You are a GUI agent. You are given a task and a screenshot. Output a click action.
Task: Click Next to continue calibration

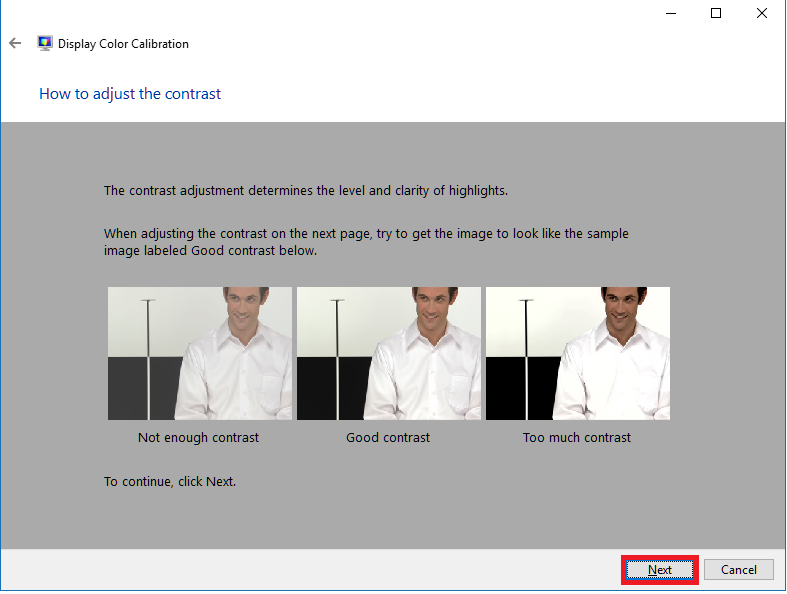tap(660, 570)
